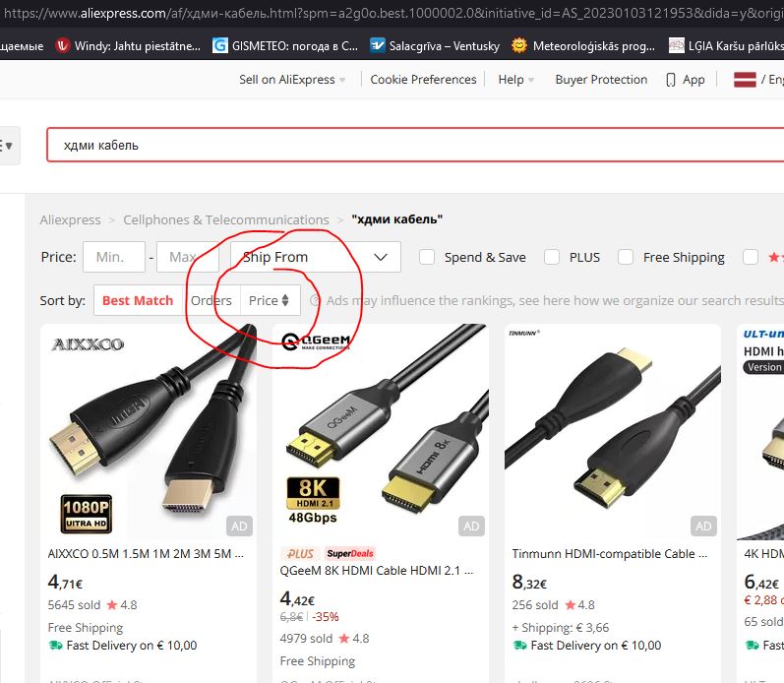Screen dimensions: 784x683
Task: Expand the Help dropdown menu
Action: click(516, 80)
